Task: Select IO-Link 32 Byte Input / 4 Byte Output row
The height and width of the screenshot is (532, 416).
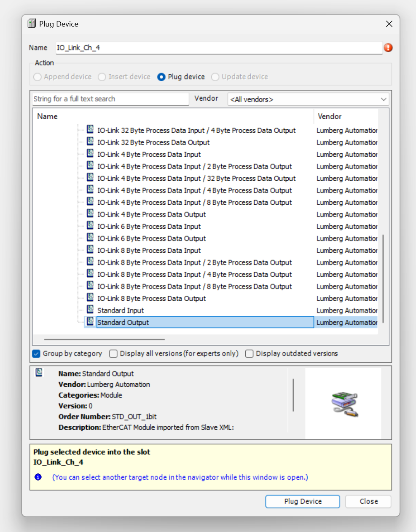Action: tap(196, 131)
